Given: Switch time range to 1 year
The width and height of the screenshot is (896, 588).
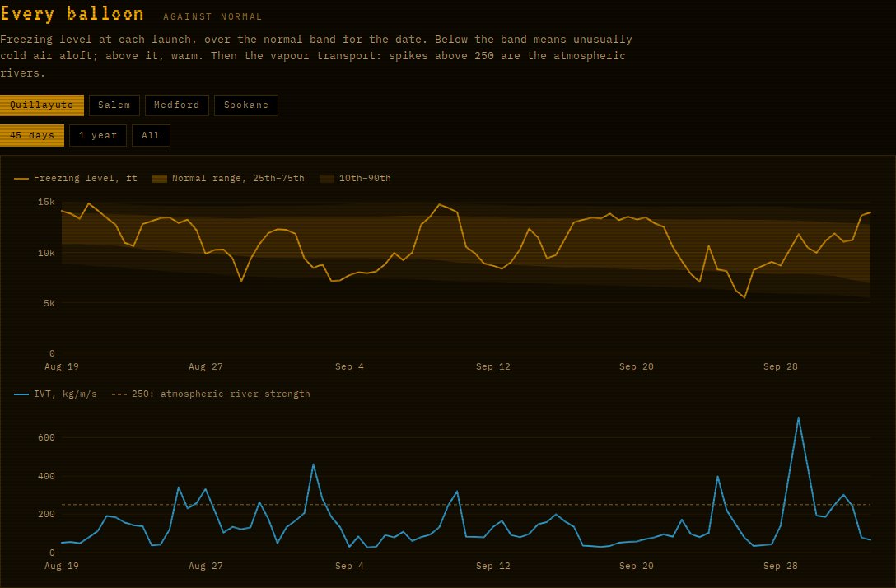Looking at the screenshot, I should pyautogui.click(x=98, y=135).
